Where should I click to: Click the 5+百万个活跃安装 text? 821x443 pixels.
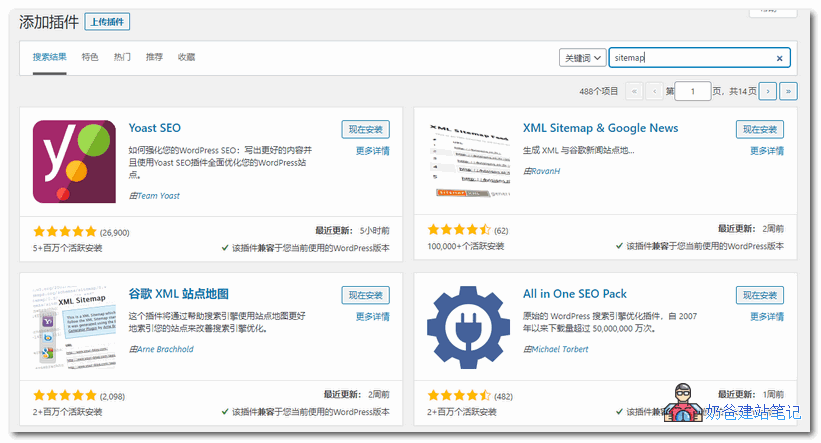point(68,248)
